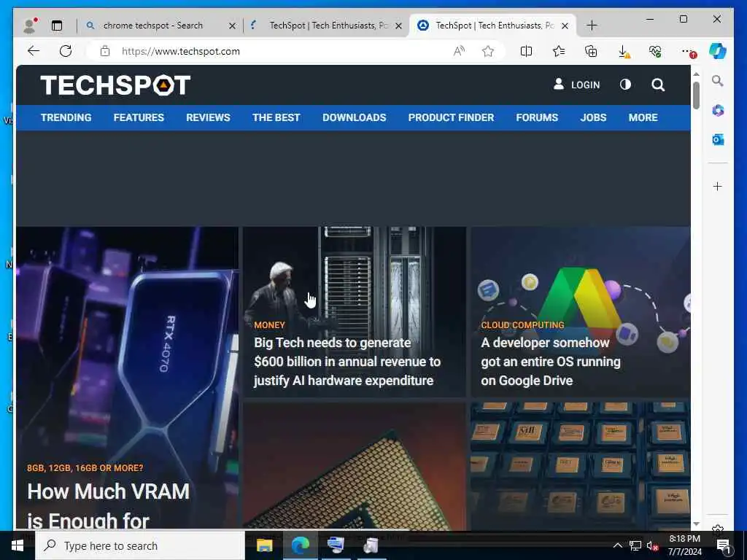Image resolution: width=747 pixels, height=560 pixels.
Task: Open Collections icon in toolbar
Action: [591, 51]
